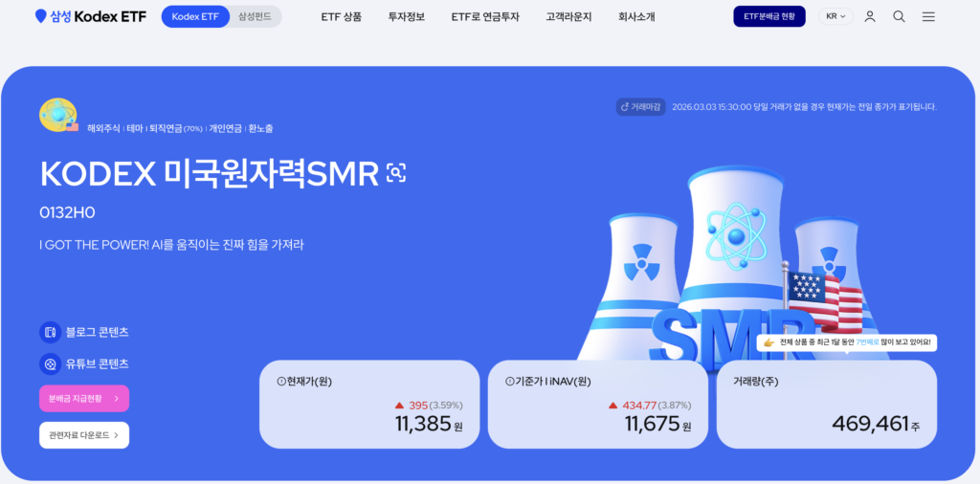
Task: Click the ETF분배금 현황 button
Action: pos(769,17)
